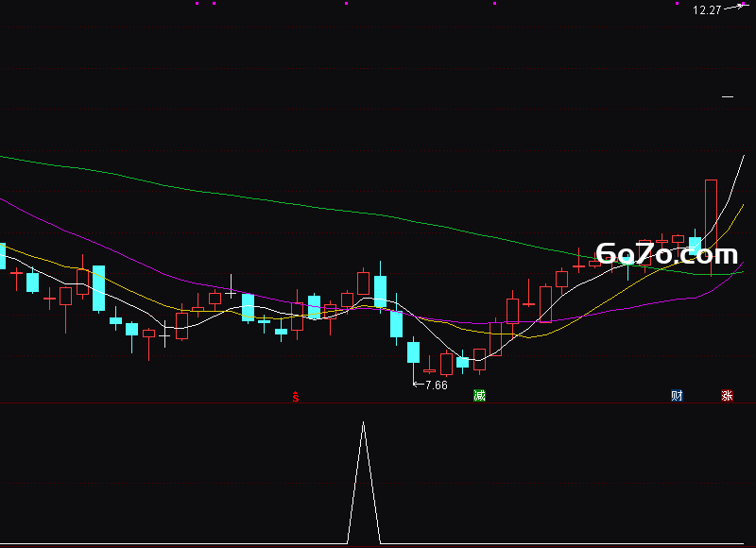Click the red 涨 marker icon

coord(727,396)
